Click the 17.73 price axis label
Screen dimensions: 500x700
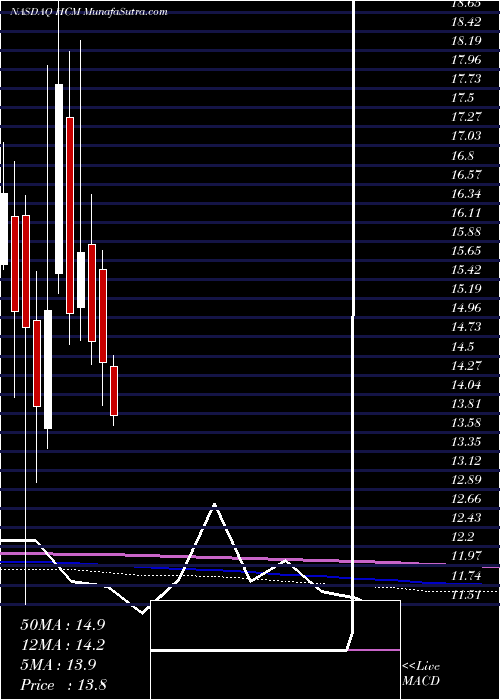coord(466,79)
